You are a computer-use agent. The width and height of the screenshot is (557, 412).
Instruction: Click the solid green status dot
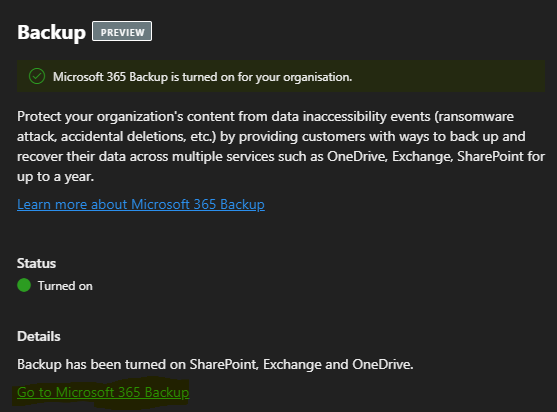(24, 285)
